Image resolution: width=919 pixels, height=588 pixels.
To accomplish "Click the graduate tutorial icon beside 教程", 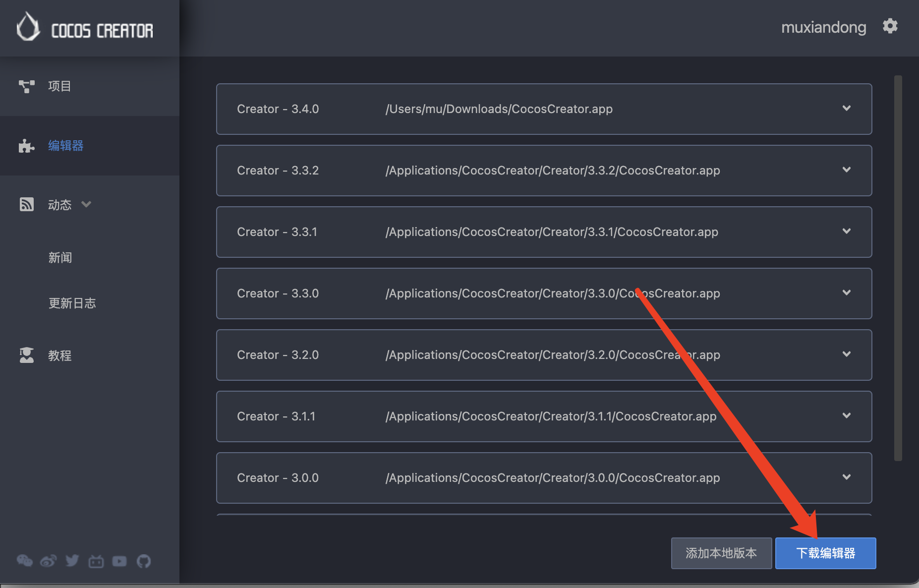I will coord(27,355).
